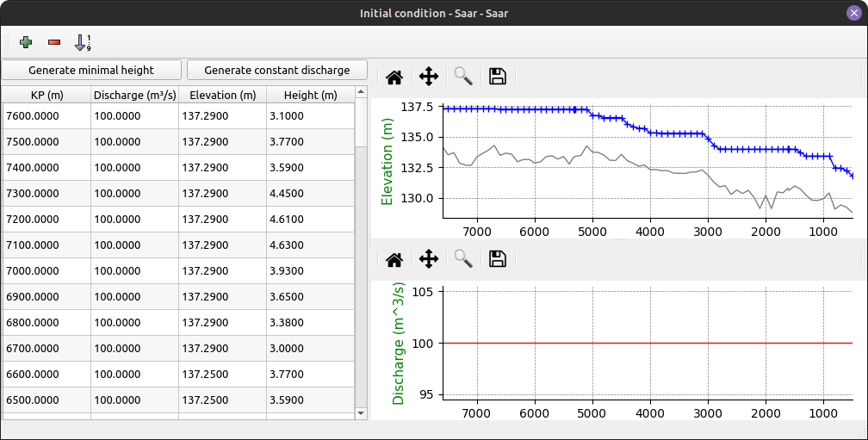Activate zoom tool on elevation plot
Image resolution: width=868 pixels, height=440 pixels.
tap(463, 77)
